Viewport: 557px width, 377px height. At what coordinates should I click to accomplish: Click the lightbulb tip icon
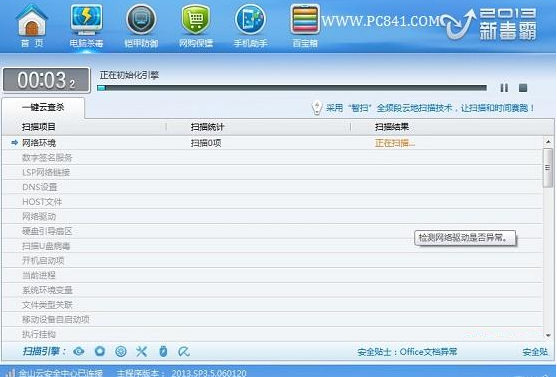click(317, 107)
